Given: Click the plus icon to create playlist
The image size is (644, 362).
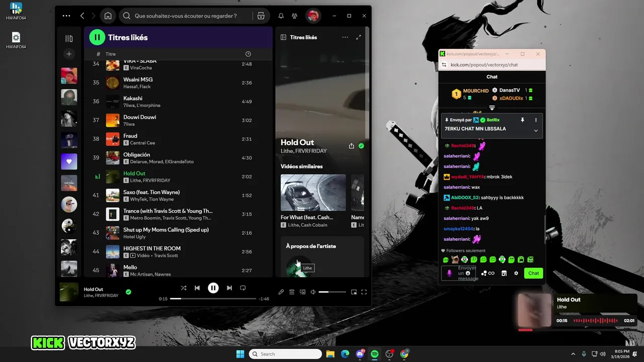Looking at the screenshot, I should (69, 54).
